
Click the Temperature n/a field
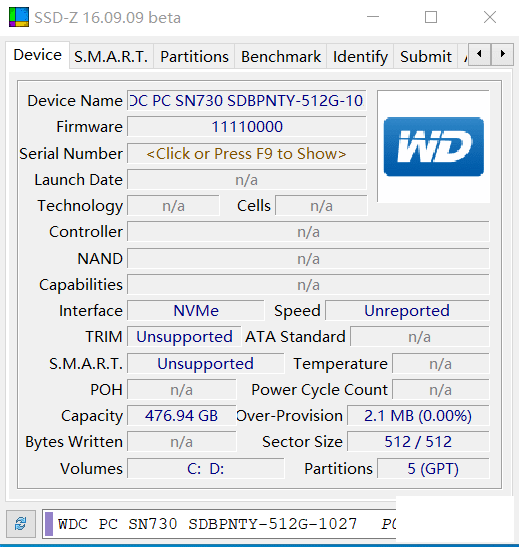[x=441, y=364]
